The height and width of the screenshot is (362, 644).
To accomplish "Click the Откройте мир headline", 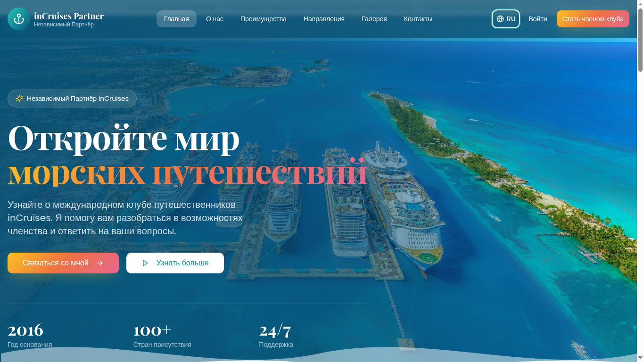I will [124, 138].
